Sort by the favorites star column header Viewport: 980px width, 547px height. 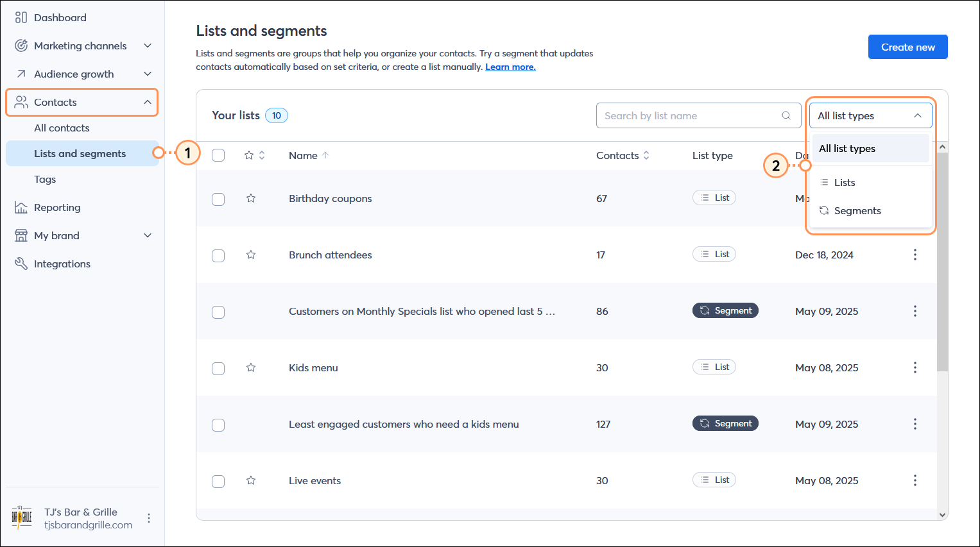point(255,155)
